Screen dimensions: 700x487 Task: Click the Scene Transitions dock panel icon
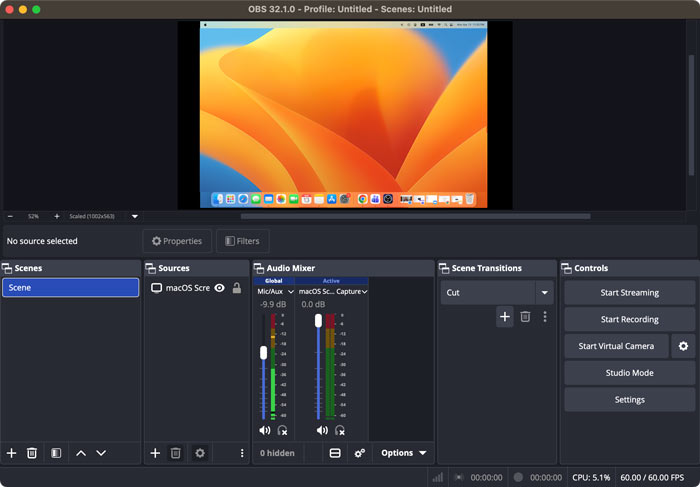pyautogui.click(x=444, y=268)
